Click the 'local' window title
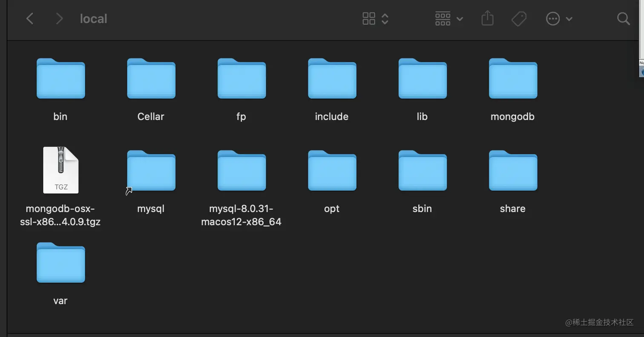 pos(93,19)
